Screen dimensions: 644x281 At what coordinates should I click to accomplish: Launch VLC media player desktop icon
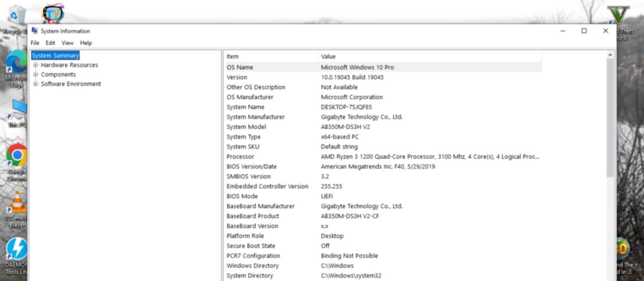pos(17,204)
